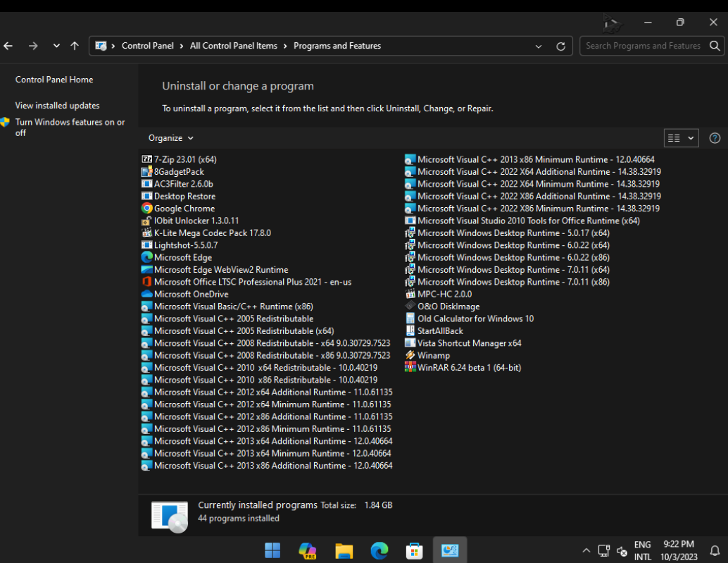Click the Microsoft Edge icon in program list

(x=146, y=257)
